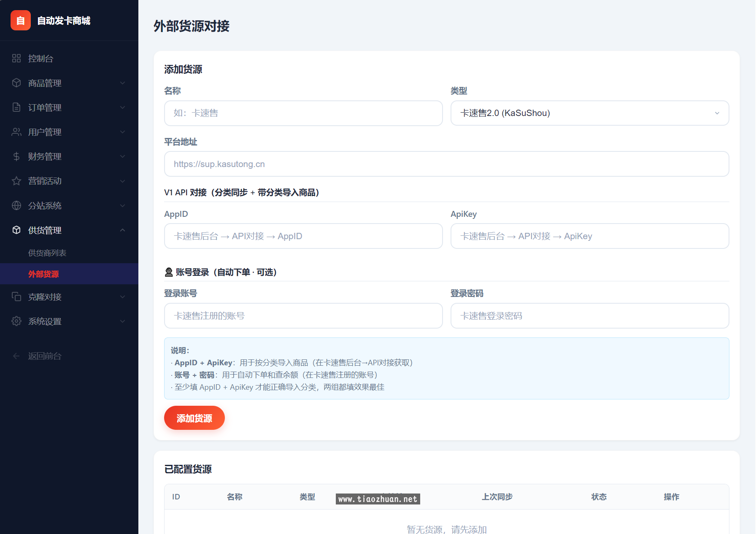Screen dimensions: 756x534
Task: Select 外部货源 in the sidebar
Action: 43,274
